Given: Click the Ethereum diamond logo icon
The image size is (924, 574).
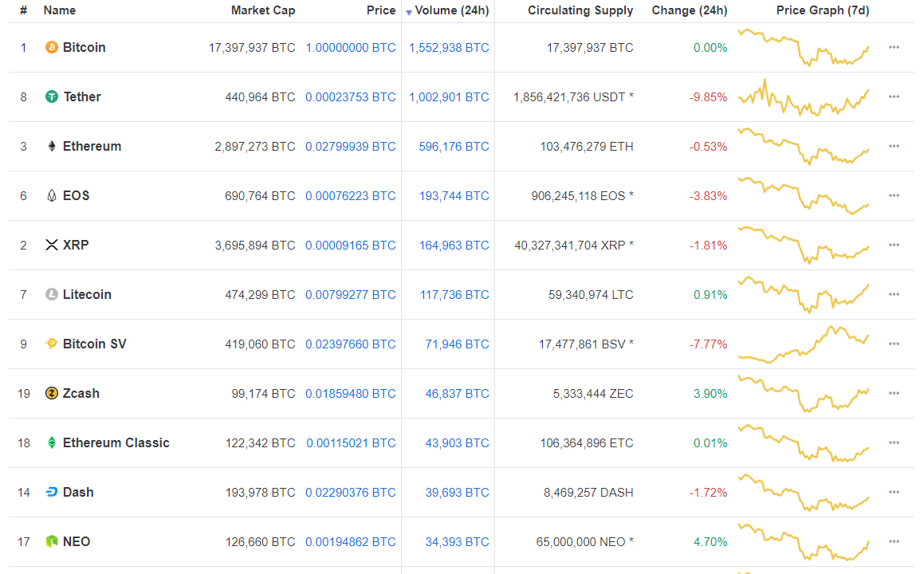Looking at the screenshot, I should (52, 147).
